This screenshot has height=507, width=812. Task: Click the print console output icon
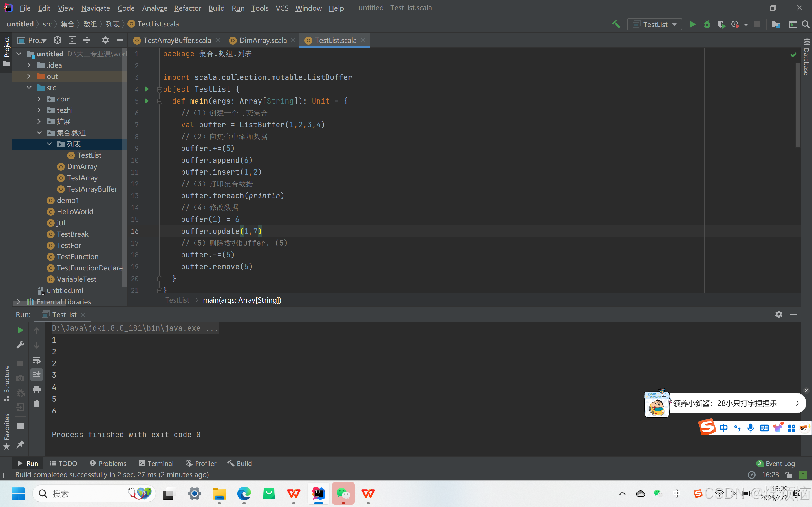pos(37,389)
